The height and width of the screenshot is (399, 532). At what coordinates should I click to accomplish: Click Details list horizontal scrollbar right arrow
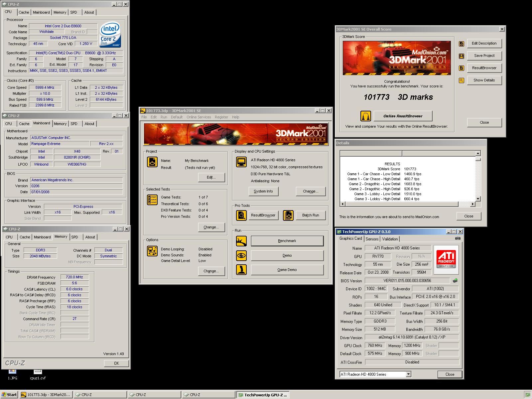473,204
